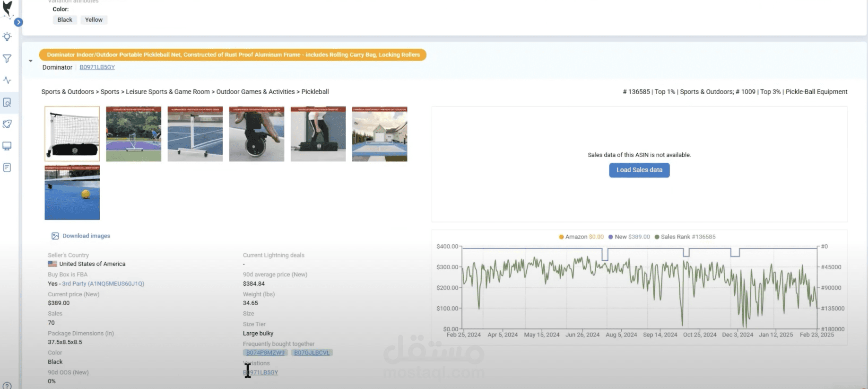This screenshot has height=389, width=868.
Task: Collapse the Dominator product section caret
Action: coord(31,61)
